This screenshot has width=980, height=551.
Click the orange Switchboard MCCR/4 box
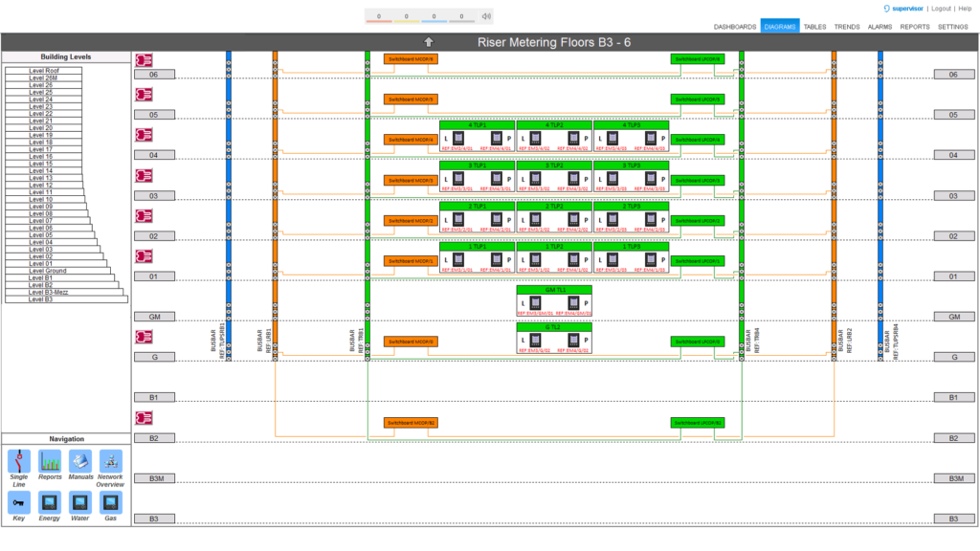410,140
